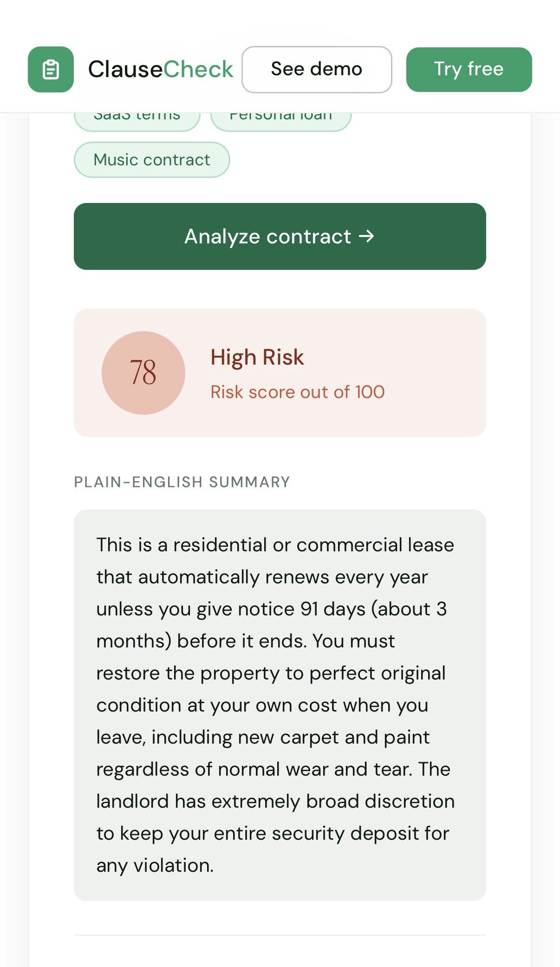Click the ClauseCheck clipboard logo icon

51,70
